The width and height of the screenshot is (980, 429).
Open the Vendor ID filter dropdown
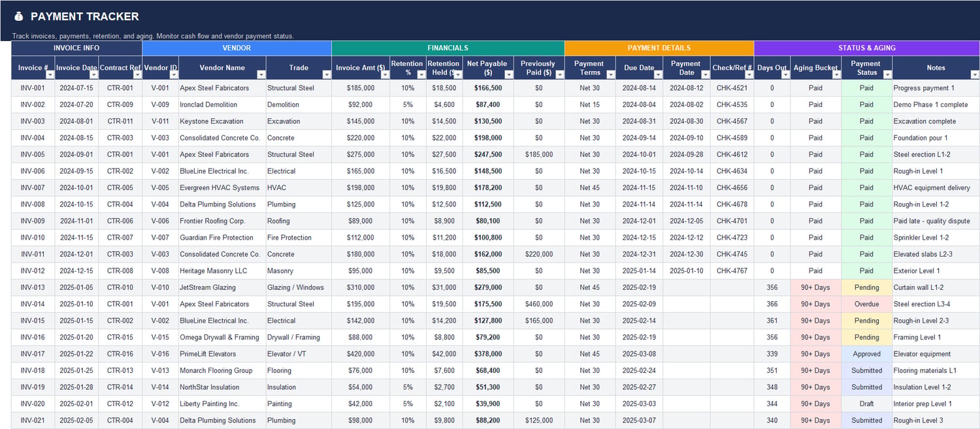point(173,74)
